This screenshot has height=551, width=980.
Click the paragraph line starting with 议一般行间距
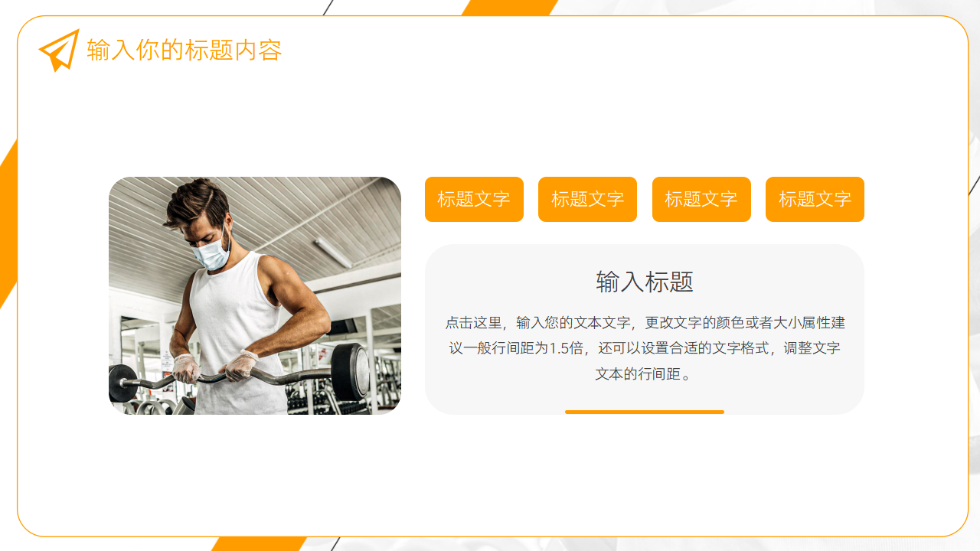click(x=645, y=348)
